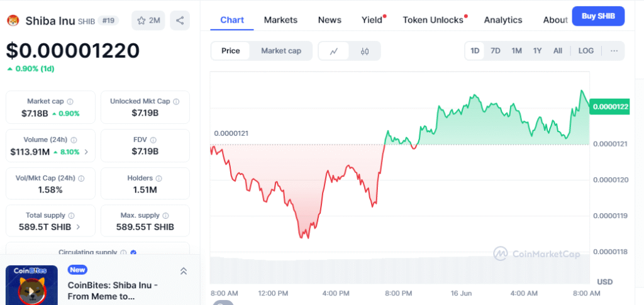Click the Holders info icon
Screen dimensions: 644x305
click(x=159, y=179)
